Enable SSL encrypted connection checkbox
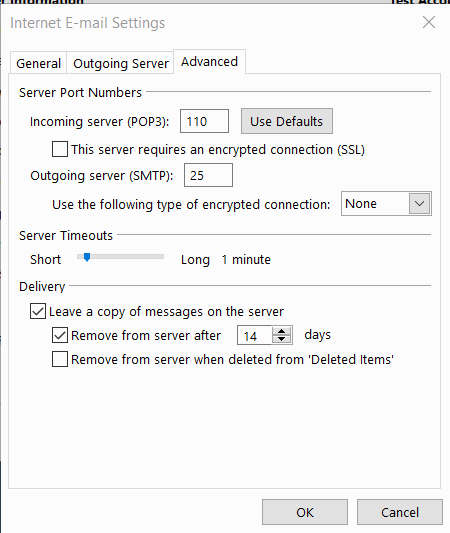The width and height of the screenshot is (450, 533). click(60, 149)
